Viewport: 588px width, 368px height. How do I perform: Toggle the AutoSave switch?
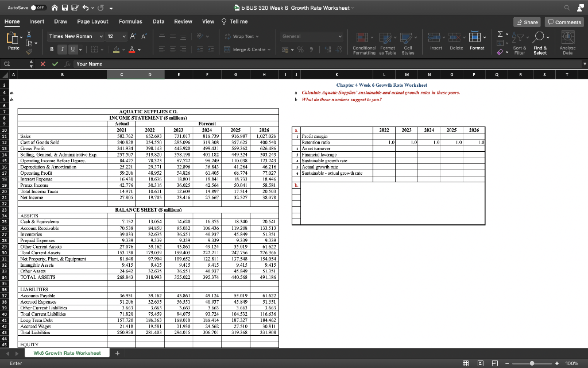coord(37,7)
